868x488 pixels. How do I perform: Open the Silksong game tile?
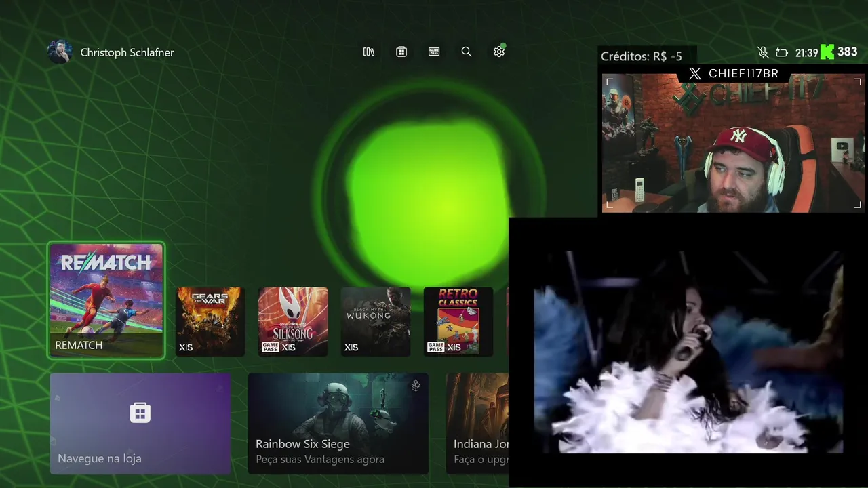click(x=293, y=321)
